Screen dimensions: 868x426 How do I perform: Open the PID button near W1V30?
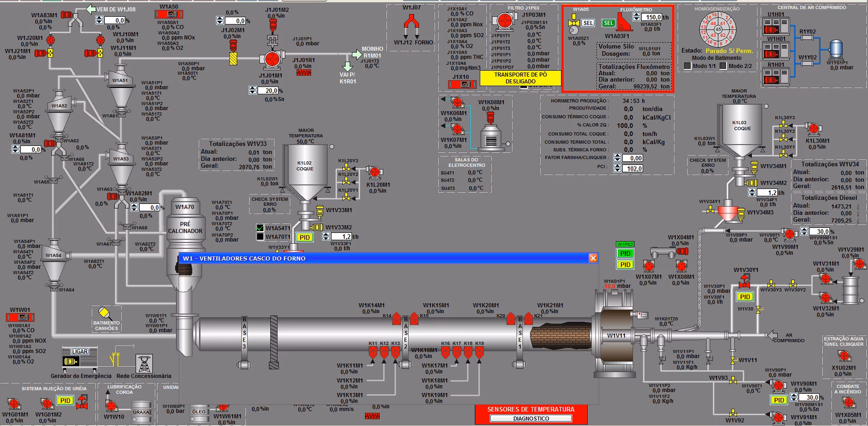click(x=745, y=297)
